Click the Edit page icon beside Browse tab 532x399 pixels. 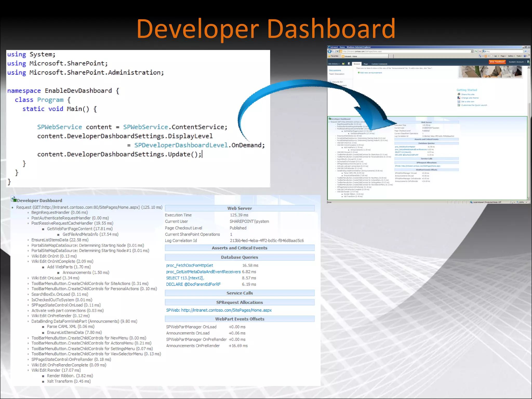coord(349,64)
